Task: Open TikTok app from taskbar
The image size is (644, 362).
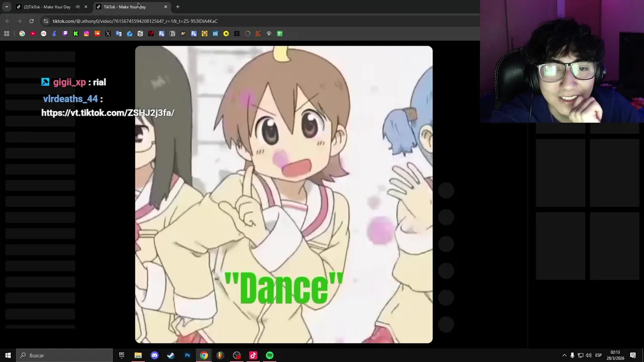Action: click(x=253, y=355)
